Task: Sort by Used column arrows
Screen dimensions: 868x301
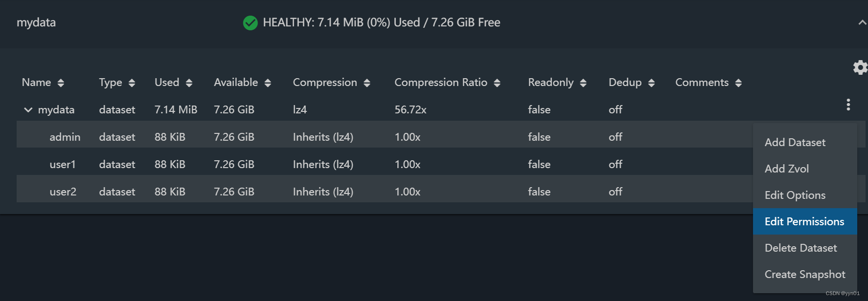Action: click(x=189, y=83)
